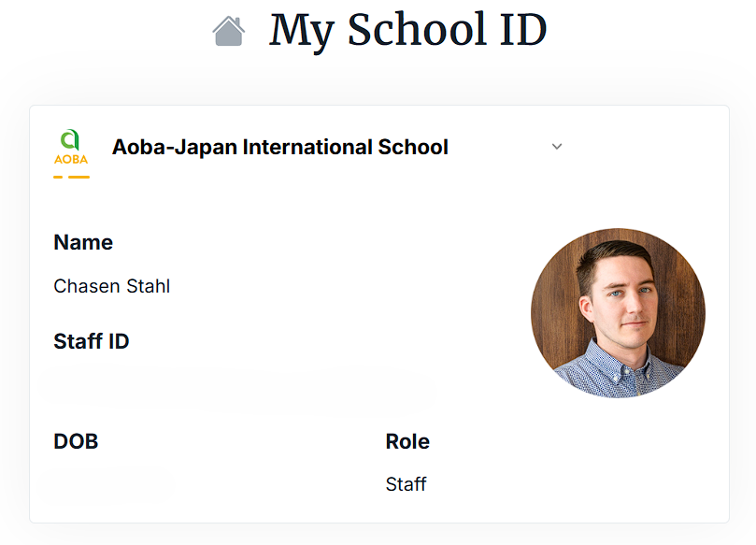
Task: Click the 'Staff' role value
Action: pos(406,484)
